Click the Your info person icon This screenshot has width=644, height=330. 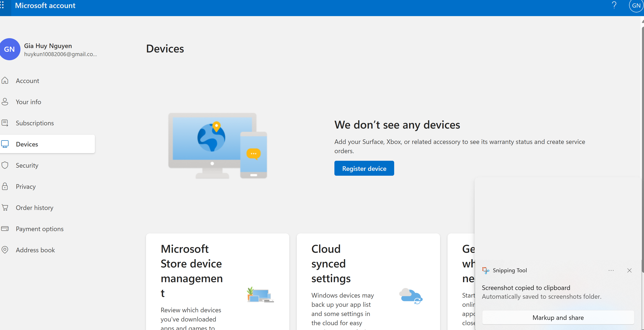pyautogui.click(x=5, y=102)
